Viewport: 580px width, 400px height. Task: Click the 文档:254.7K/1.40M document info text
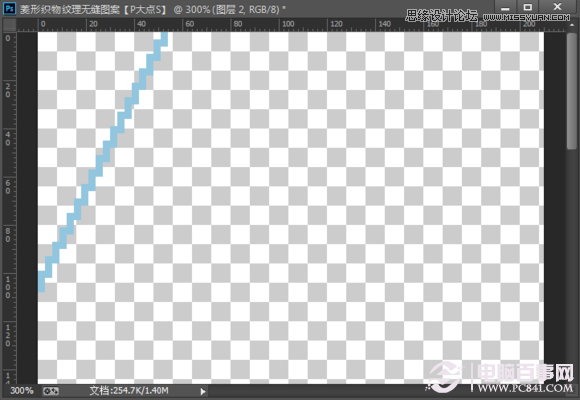[x=129, y=391]
